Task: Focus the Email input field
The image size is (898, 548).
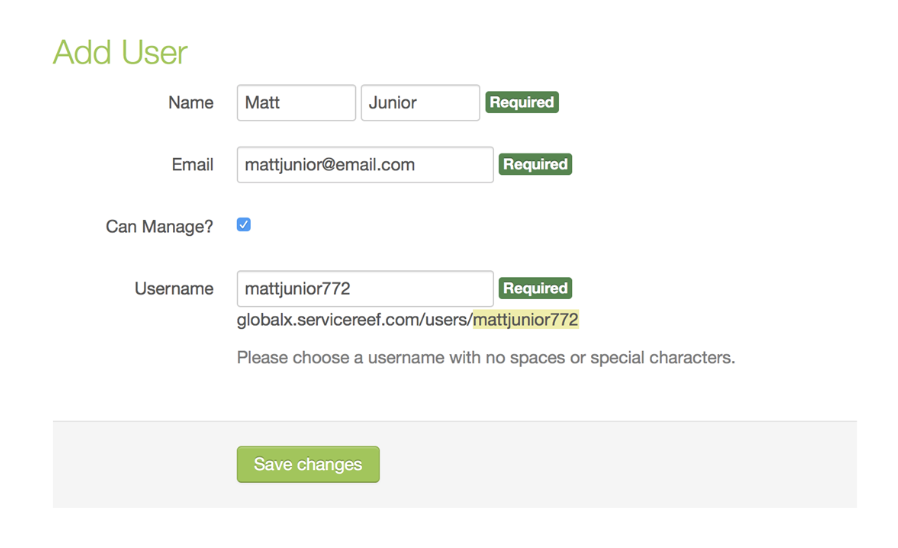Action: (365, 165)
